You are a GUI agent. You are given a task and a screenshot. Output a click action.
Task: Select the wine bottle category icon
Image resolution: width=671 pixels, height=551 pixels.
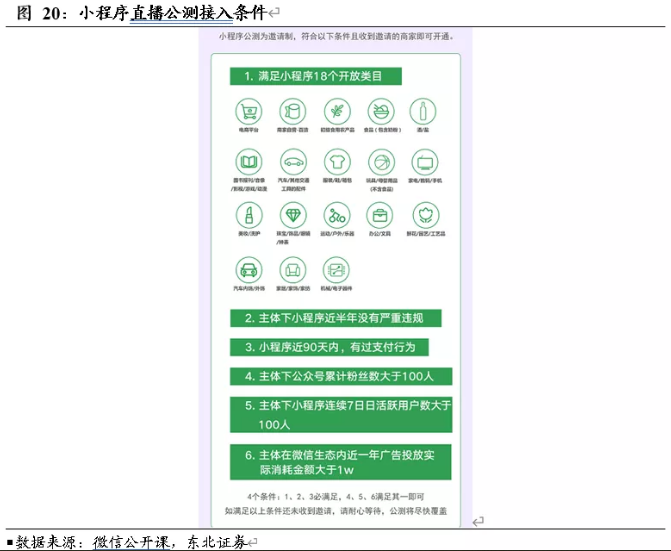click(x=425, y=110)
